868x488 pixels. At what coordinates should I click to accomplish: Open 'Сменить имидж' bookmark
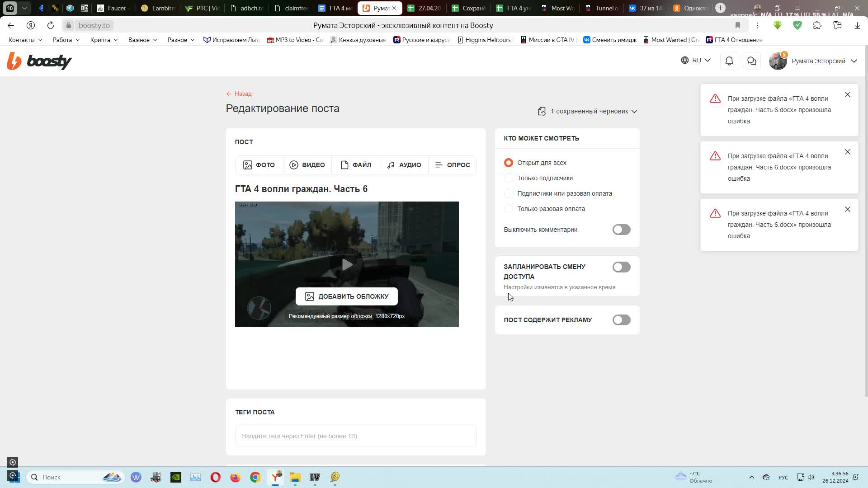point(610,40)
